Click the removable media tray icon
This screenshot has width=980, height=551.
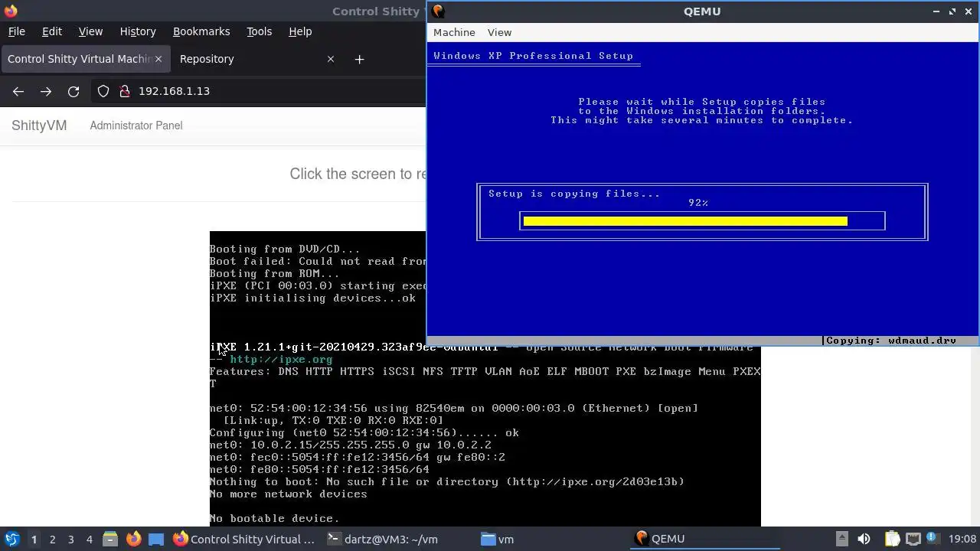click(x=841, y=539)
